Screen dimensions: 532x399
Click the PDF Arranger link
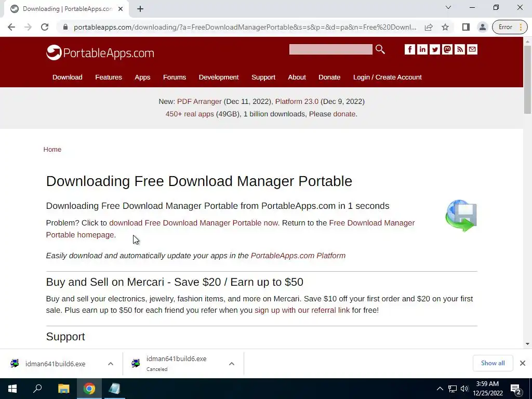[x=199, y=101]
